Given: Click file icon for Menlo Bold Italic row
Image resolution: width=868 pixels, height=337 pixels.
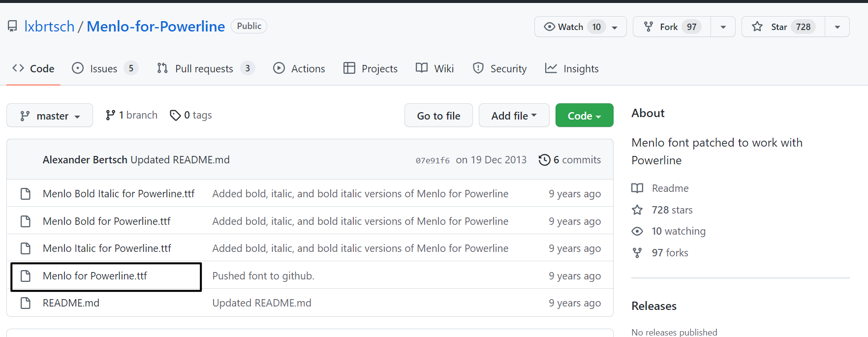Looking at the screenshot, I should 26,194.
